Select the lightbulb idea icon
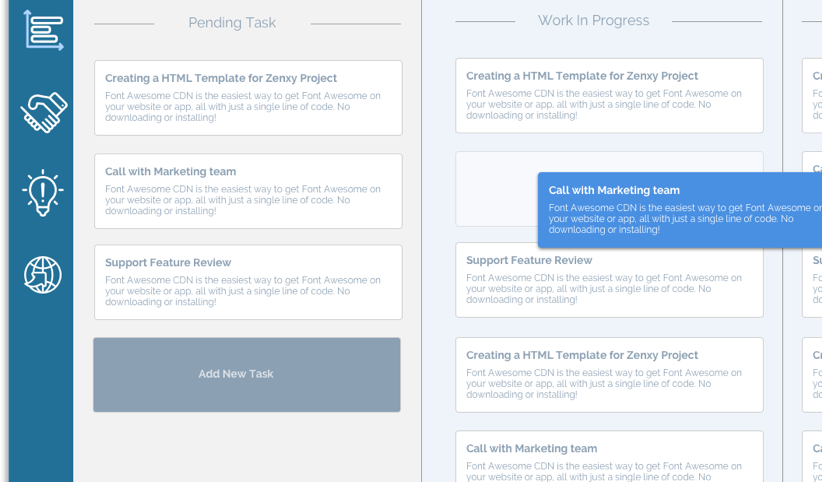 42,192
